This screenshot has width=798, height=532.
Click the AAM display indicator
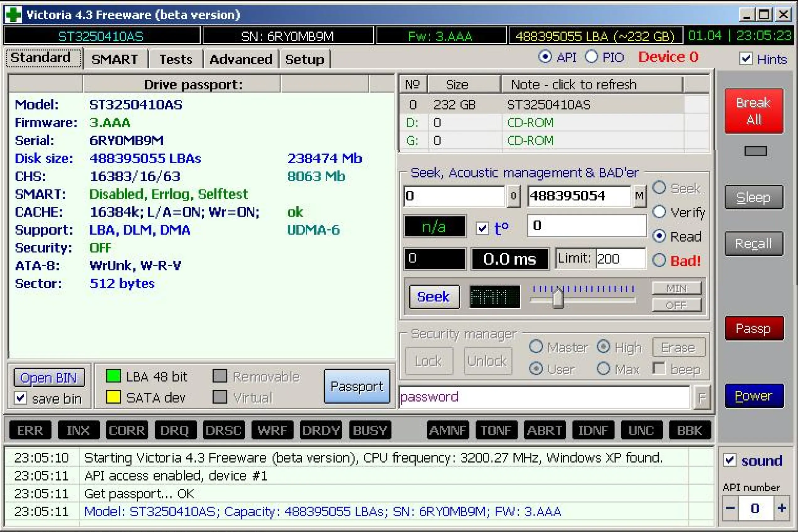pos(494,297)
